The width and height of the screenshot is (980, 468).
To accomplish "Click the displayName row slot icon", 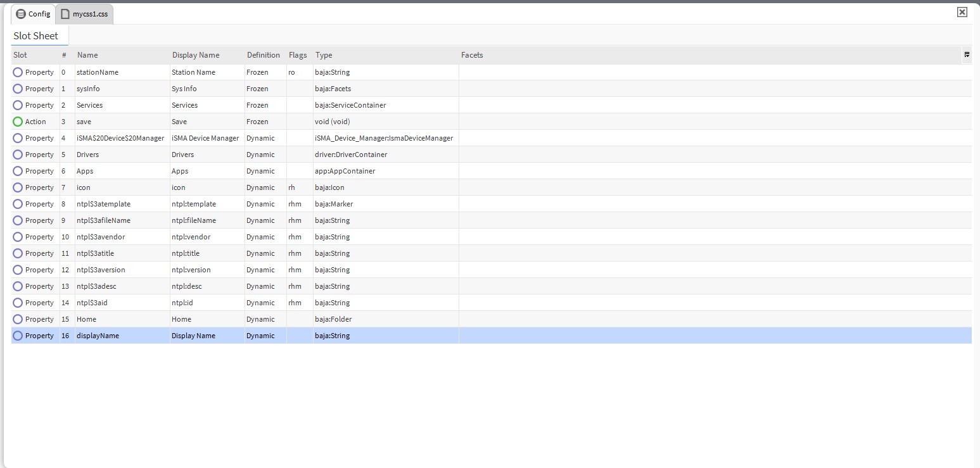I will (x=18, y=336).
